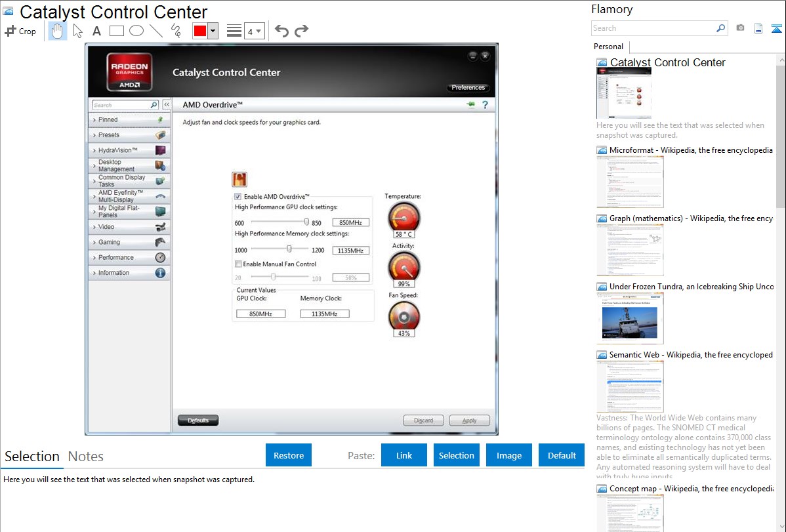The height and width of the screenshot is (532, 786).
Task: Select the Concept map snapshot title
Action: pos(691,489)
